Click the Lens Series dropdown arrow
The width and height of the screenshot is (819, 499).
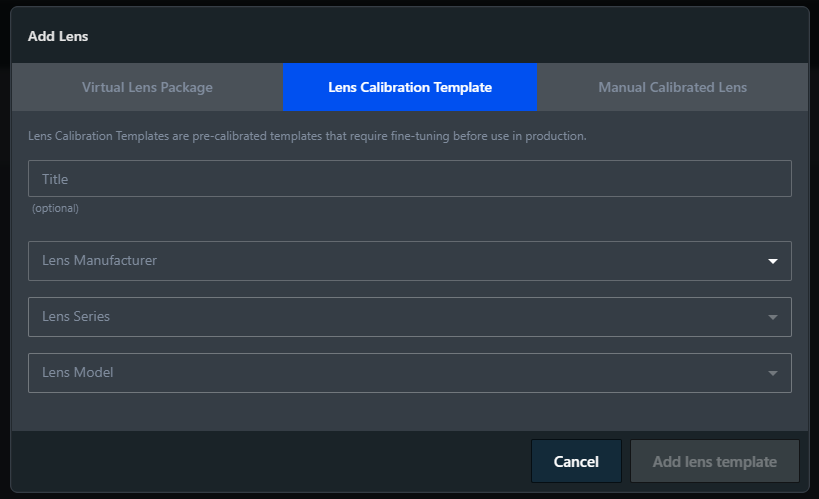pyautogui.click(x=772, y=317)
